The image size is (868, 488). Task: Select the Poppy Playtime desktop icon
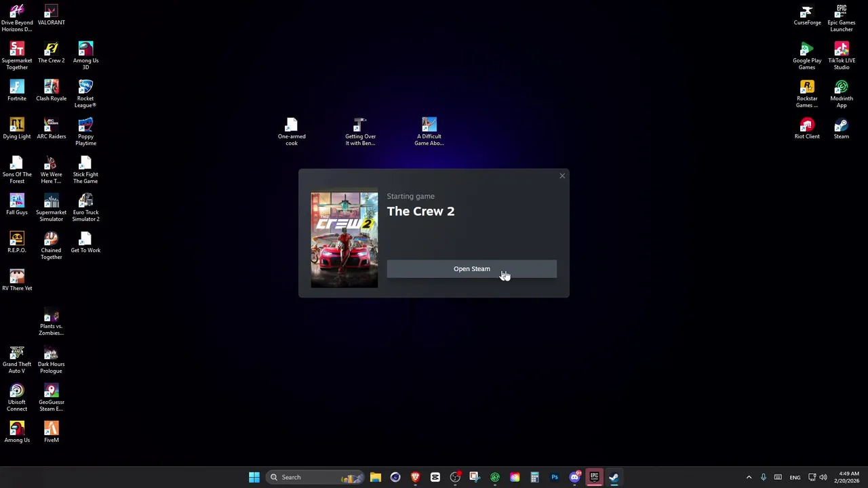[x=85, y=131]
